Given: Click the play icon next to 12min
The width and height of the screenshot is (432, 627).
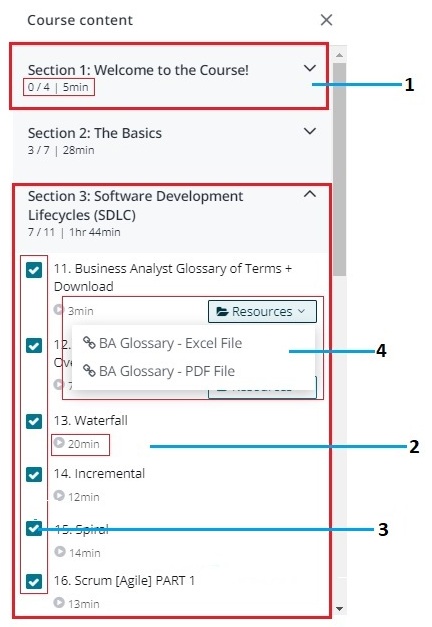Looking at the screenshot, I should (x=59, y=495).
